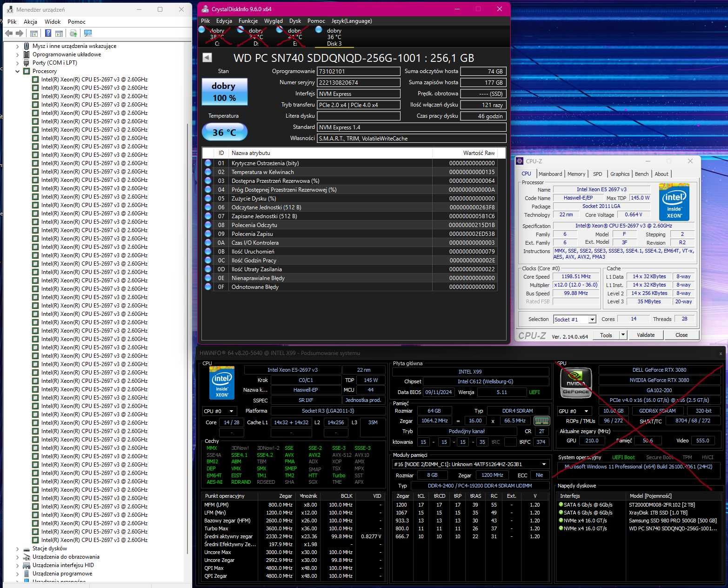The image size is (728, 588).
Task: Expand the Oprogramowanie układowe node
Action: (18, 54)
